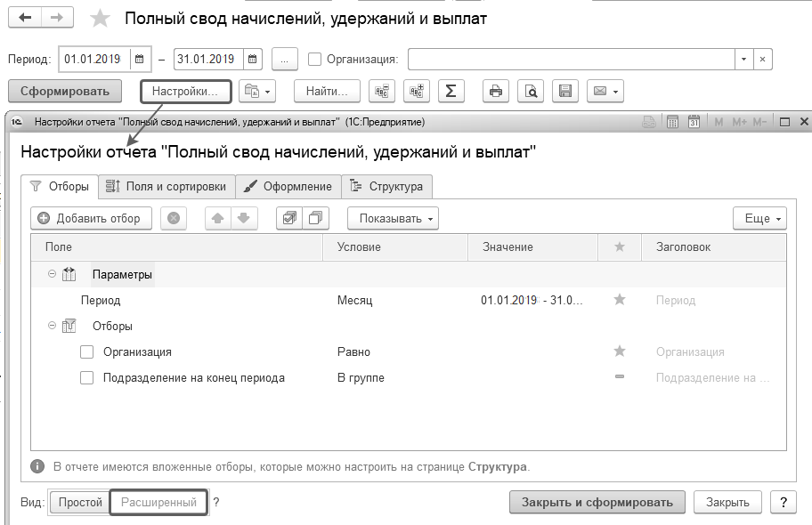The width and height of the screenshot is (812, 525).
Task: Clear the Организация field with the x button
Action: pos(762,59)
